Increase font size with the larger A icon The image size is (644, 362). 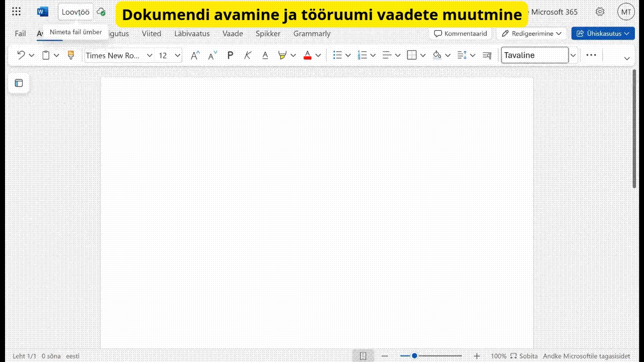pos(195,55)
